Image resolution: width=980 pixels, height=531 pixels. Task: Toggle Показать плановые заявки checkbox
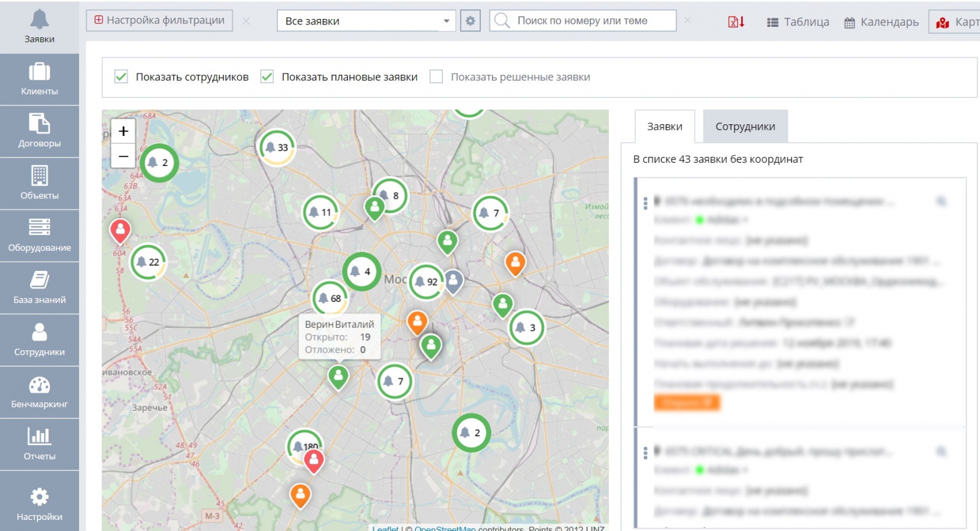[267, 77]
